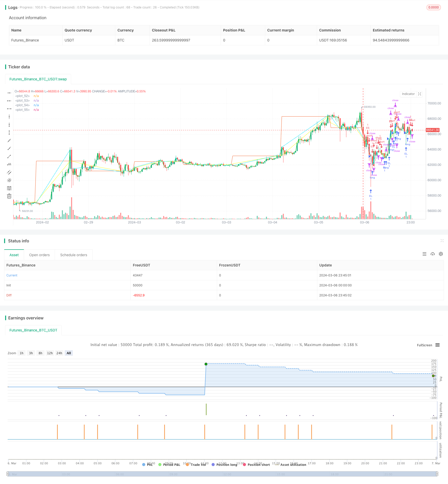Click the Init row FreeUSDT value 50000
The width and height of the screenshot is (448, 484).
pyautogui.click(x=138, y=285)
